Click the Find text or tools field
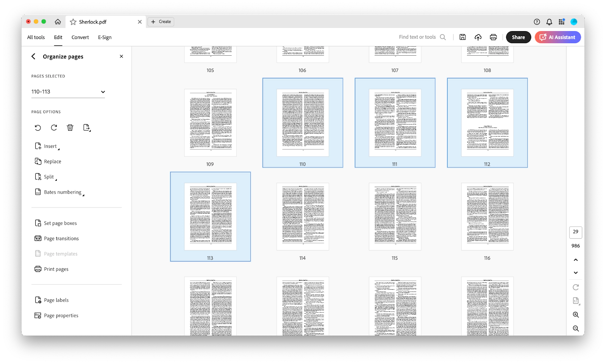The width and height of the screenshot is (606, 364). point(417,37)
